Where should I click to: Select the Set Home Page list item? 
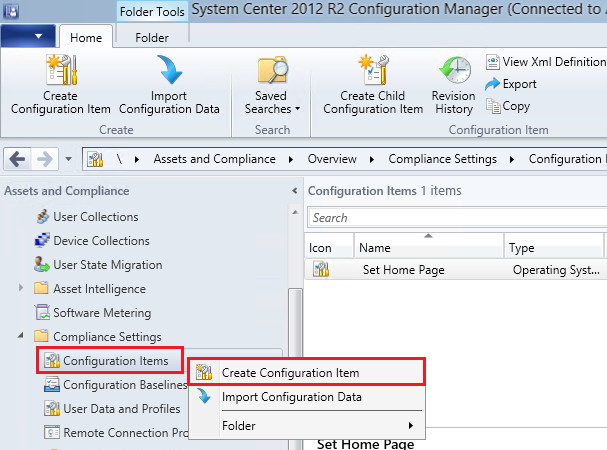point(403,270)
